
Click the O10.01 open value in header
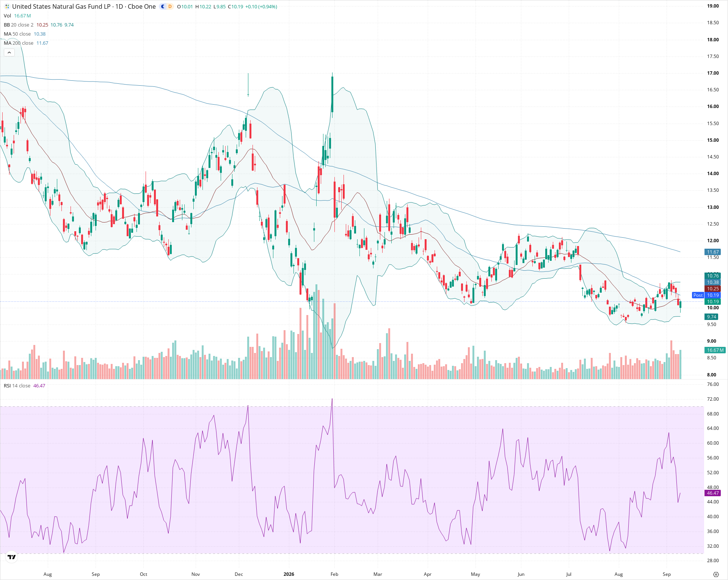tap(185, 6)
